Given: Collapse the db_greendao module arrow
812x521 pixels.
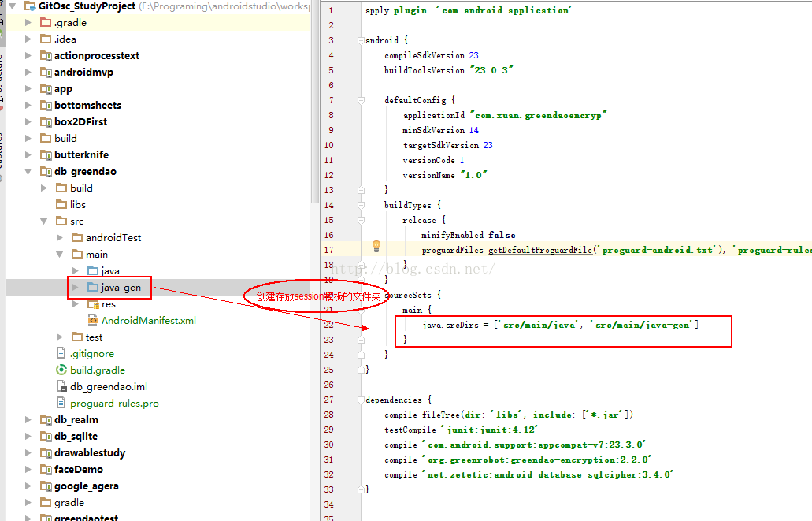Looking at the screenshot, I should pyautogui.click(x=28, y=172).
